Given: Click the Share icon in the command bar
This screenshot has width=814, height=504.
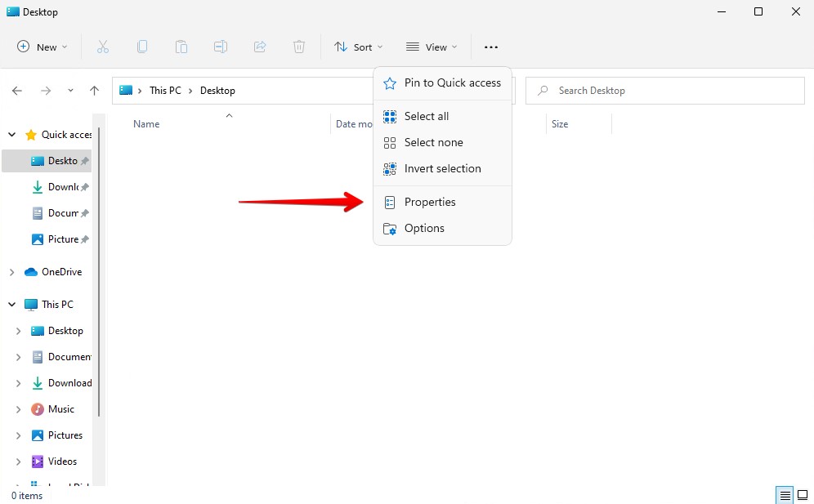Looking at the screenshot, I should pos(260,47).
